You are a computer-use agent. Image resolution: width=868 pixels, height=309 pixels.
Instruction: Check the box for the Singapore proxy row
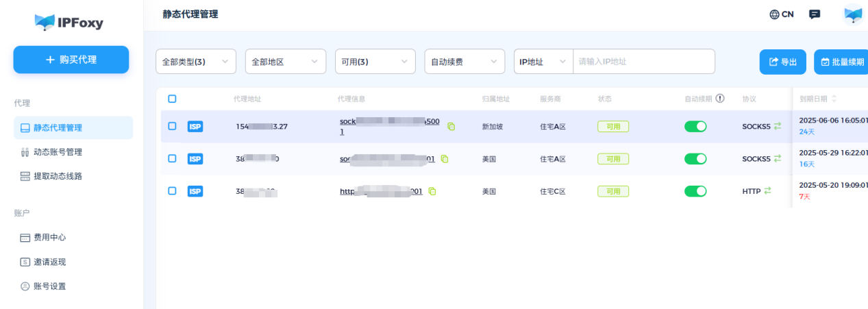tap(172, 126)
